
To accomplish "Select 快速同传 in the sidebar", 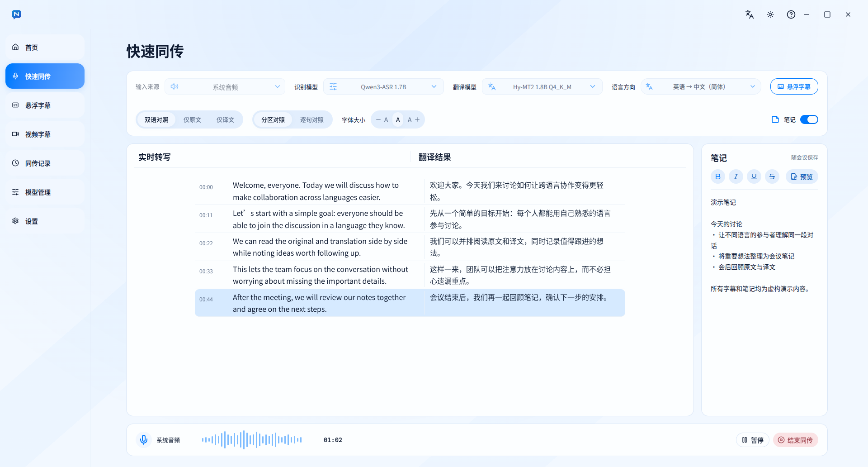I will point(45,76).
